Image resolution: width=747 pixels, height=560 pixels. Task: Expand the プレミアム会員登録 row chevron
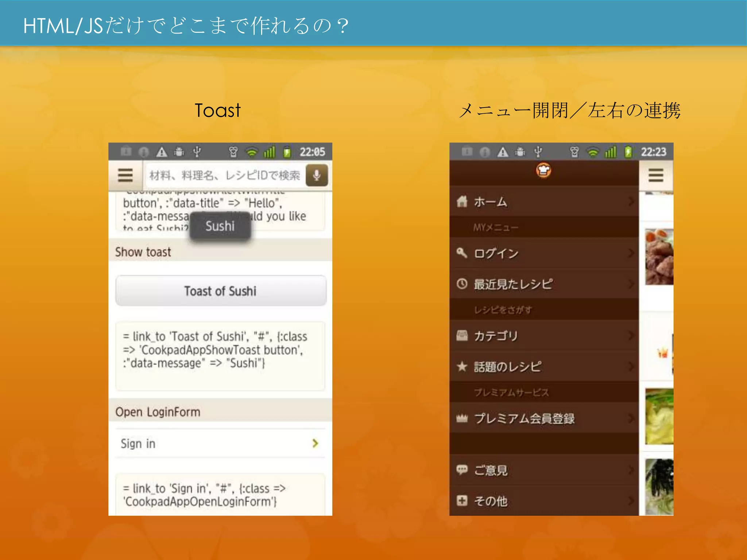pos(631,418)
